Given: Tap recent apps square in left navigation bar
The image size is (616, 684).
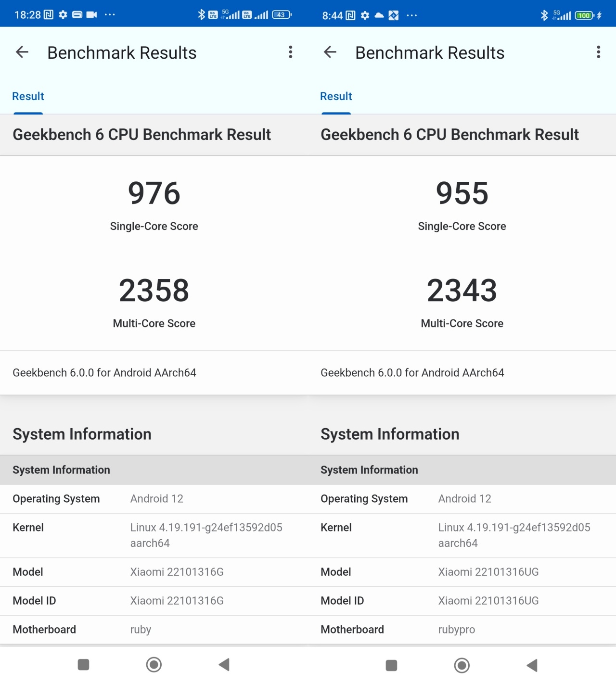Looking at the screenshot, I should pyautogui.click(x=84, y=665).
